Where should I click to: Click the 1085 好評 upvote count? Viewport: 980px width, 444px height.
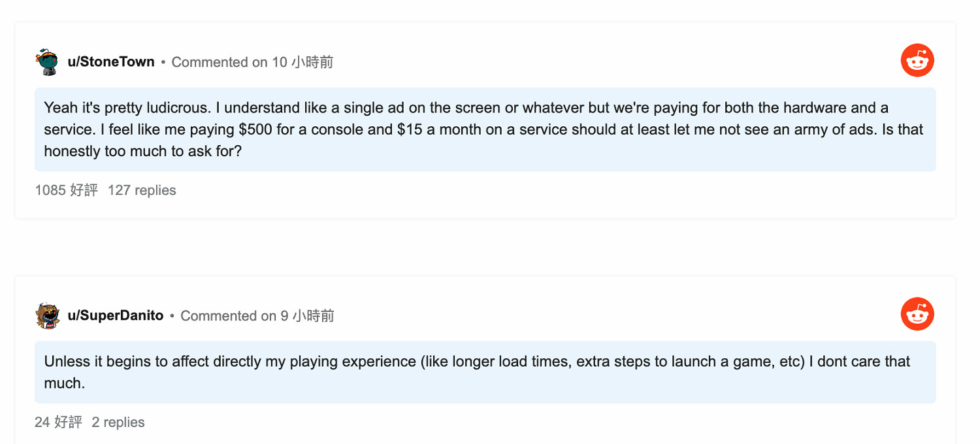pyautogui.click(x=66, y=190)
